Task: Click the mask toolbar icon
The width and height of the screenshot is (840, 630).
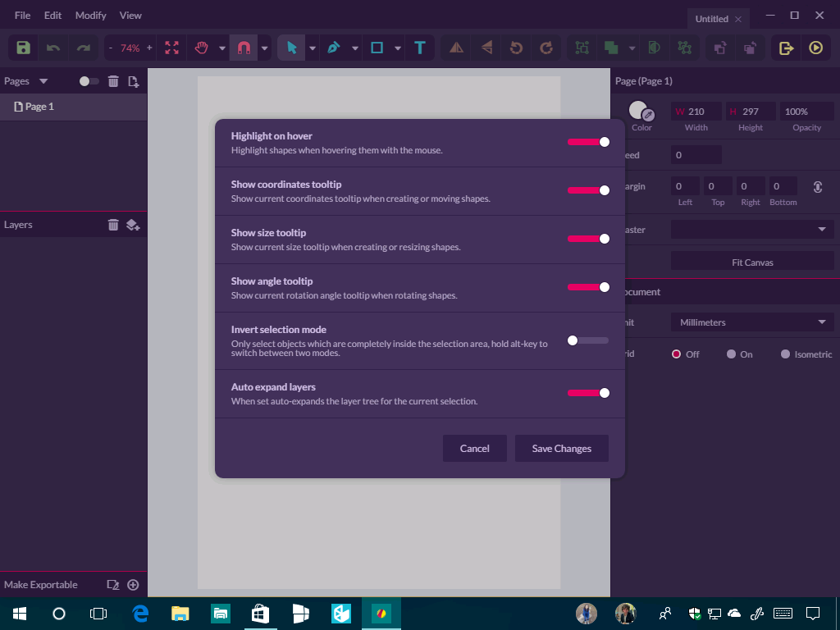Action: click(654, 48)
